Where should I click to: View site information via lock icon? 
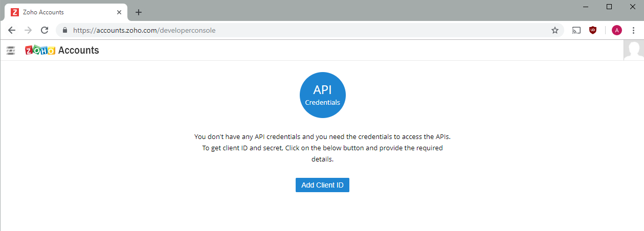pos(64,30)
